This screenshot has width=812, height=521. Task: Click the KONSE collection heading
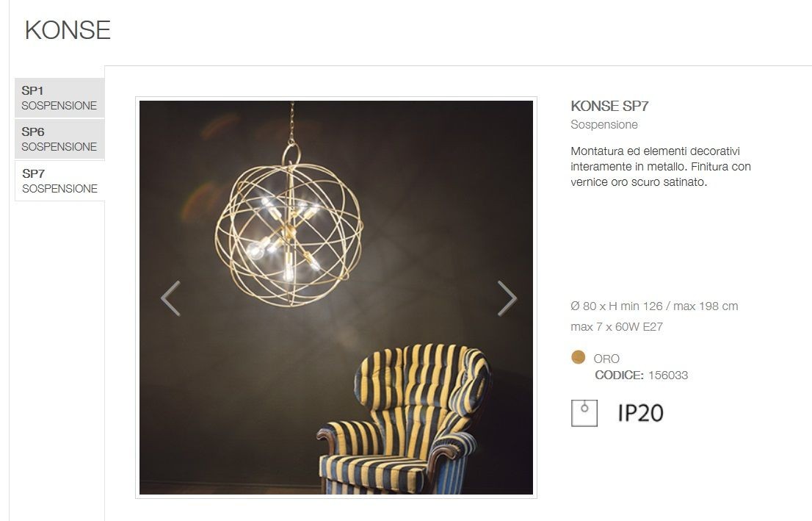[x=68, y=30]
